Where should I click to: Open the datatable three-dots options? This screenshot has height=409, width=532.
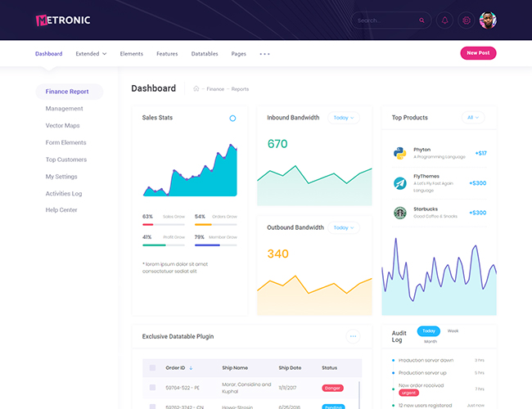[353, 336]
